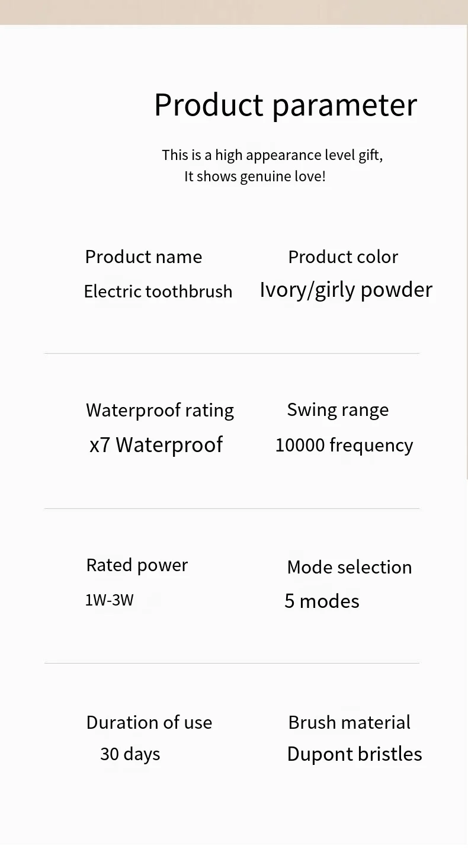This screenshot has width=468, height=868.
Task: Select the Dupont bristles text
Action: pos(354,754)
